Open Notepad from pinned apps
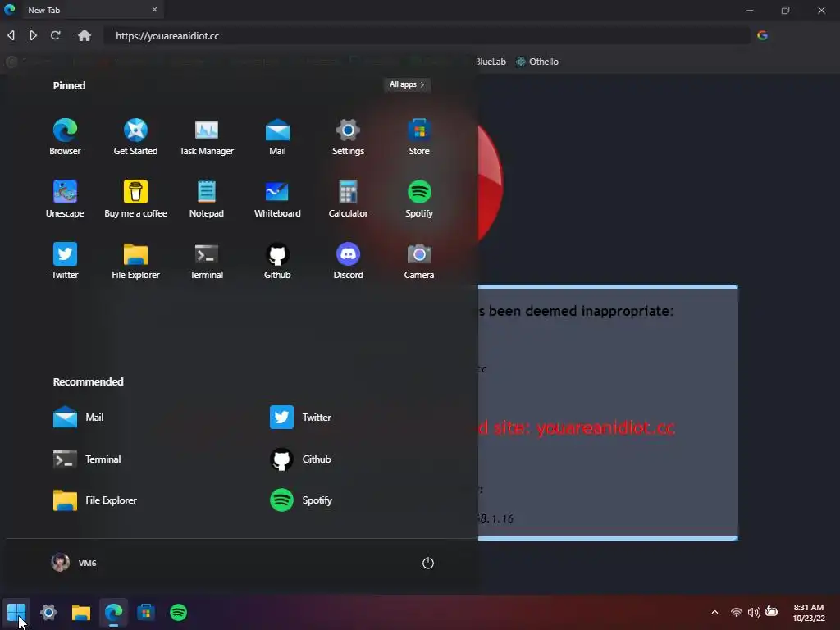Image resolution: width=840 pixels, height=630 pixels. point(206,199)
